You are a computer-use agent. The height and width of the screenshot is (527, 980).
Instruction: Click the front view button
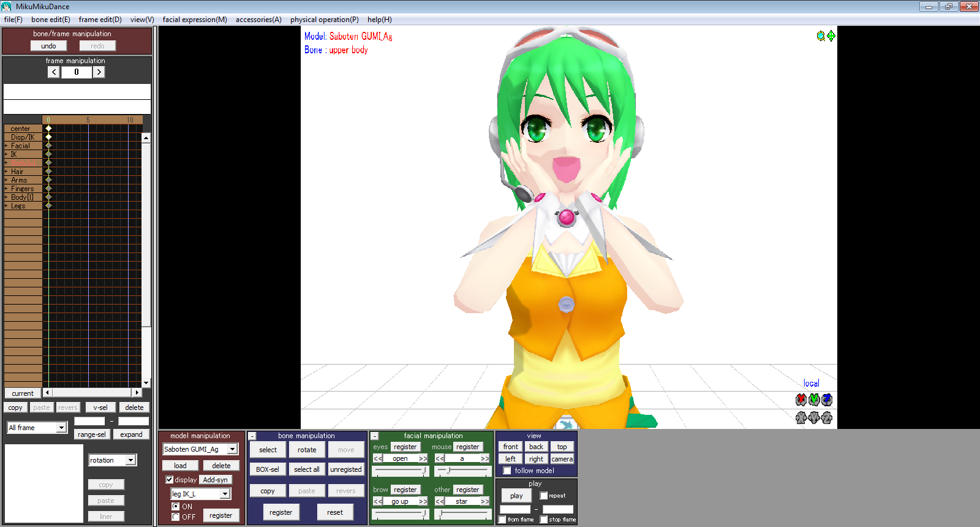pyautogui.click(x=510, y=447)
